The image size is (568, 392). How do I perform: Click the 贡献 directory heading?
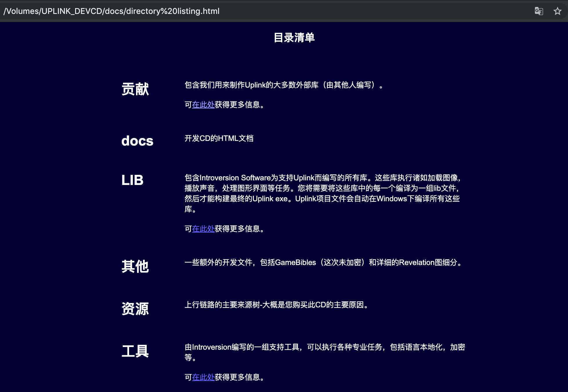[x=135, y=89]
